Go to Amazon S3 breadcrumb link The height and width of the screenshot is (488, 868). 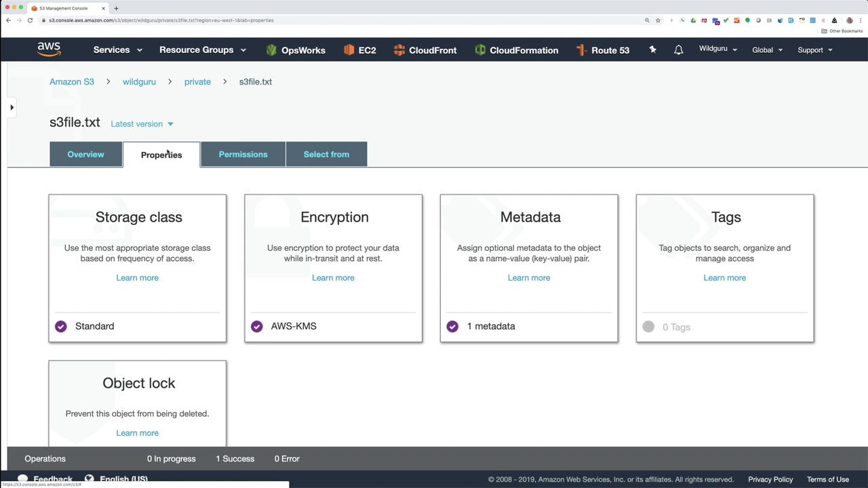72,81
